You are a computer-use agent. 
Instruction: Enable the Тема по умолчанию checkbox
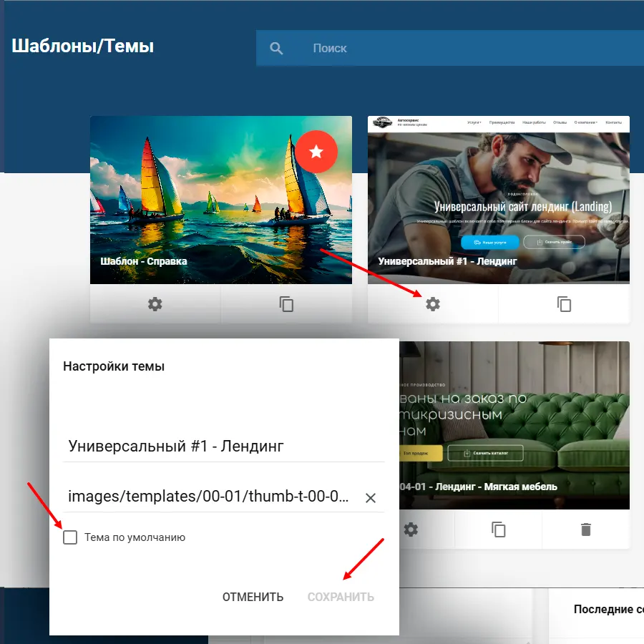[70, 537]
